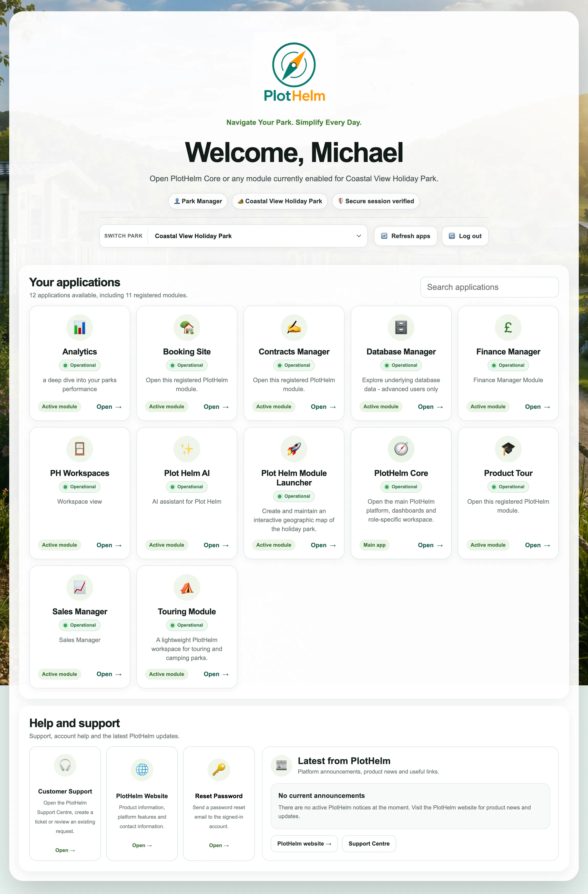Click Analytics Operational status pill
This screenshot has height=894, width=588.
point(80,365)
